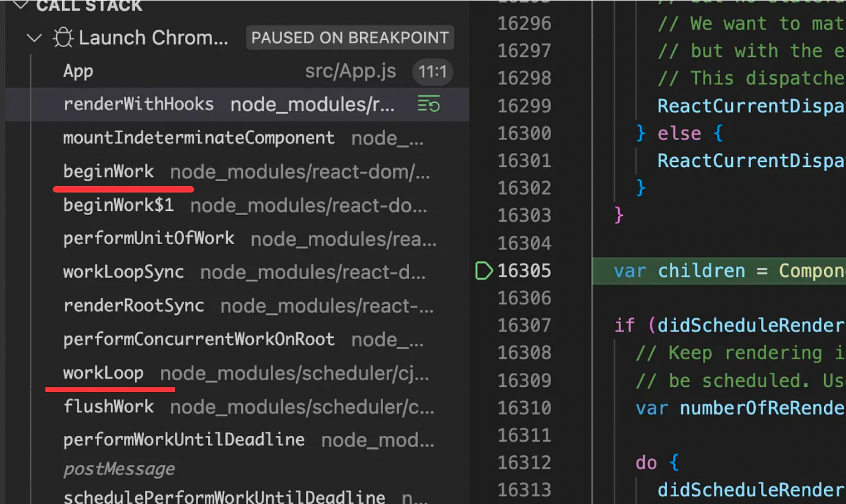Viewport: 846px width, 504px height.
Task: Click the breakpoint marker at line 16305
Action: pyautogui.click(x=484, y=271)
